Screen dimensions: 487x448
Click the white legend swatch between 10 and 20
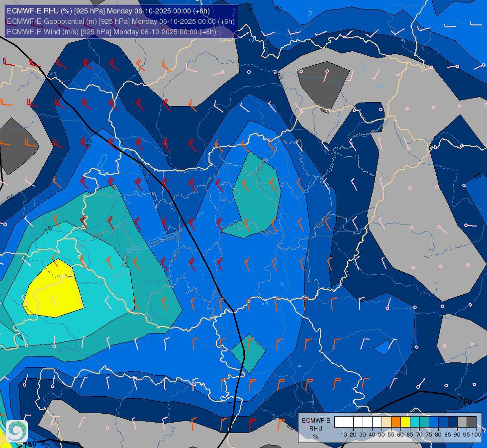[349, 422]
